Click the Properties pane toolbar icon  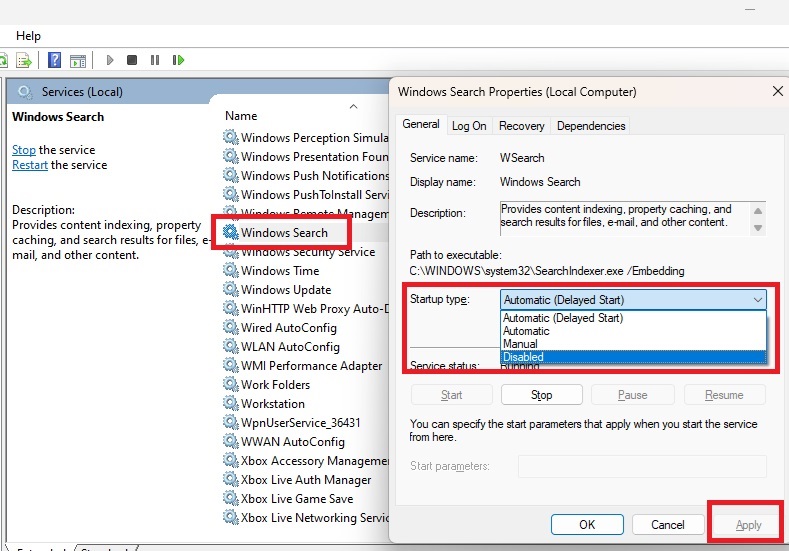point(77,61)
